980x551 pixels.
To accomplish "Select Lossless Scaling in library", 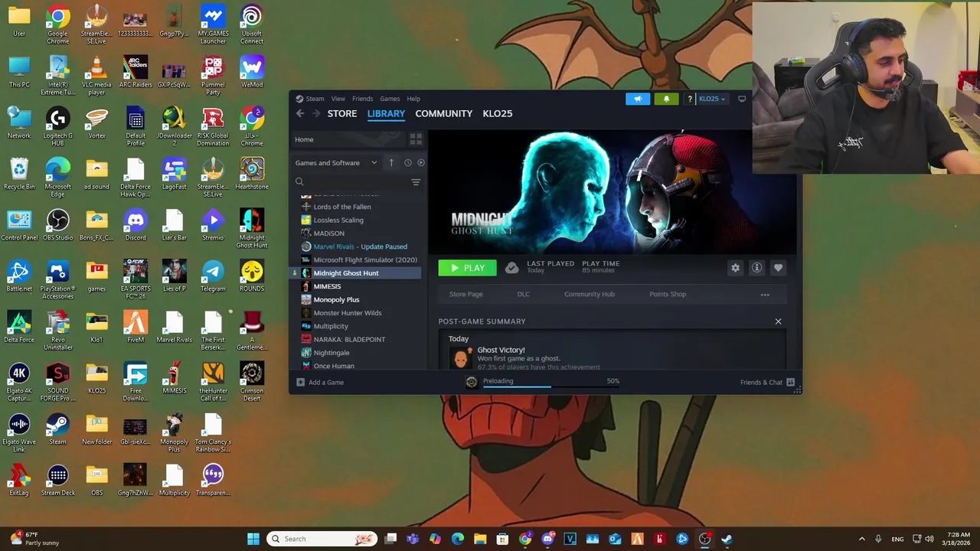I will [x=338, y=220].
